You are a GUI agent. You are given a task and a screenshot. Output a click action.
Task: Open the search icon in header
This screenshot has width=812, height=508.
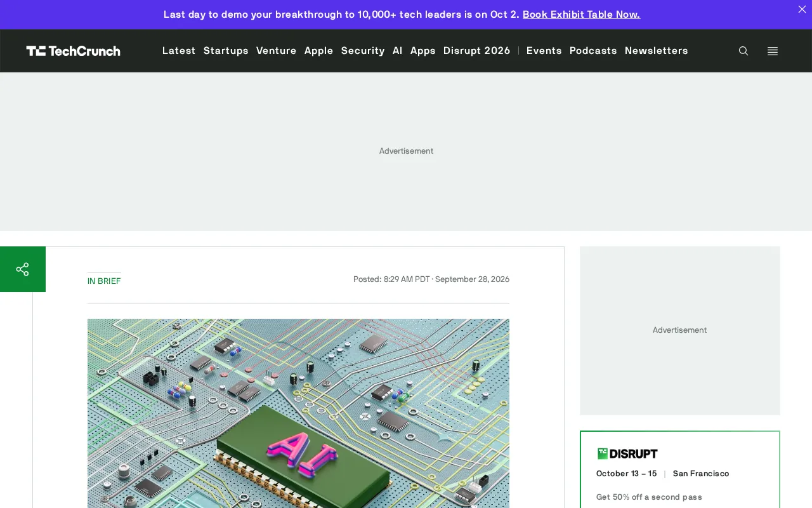743,51
